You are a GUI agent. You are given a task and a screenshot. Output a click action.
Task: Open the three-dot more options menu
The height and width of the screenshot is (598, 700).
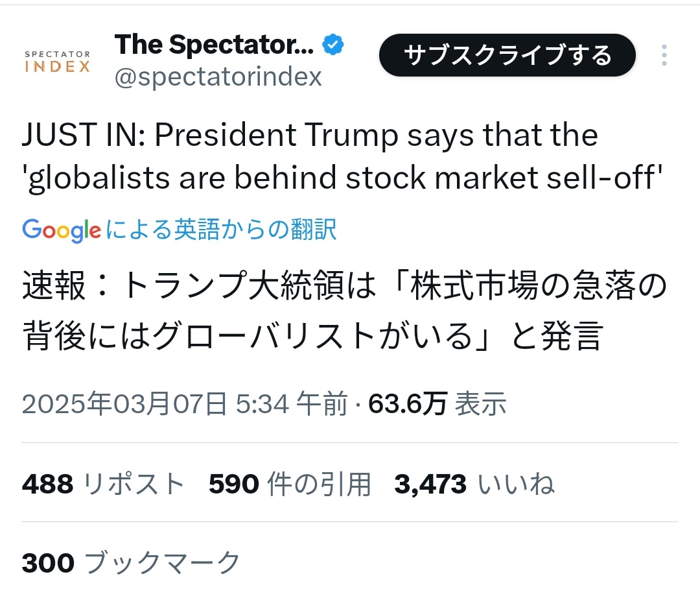[x=664, y=56]
